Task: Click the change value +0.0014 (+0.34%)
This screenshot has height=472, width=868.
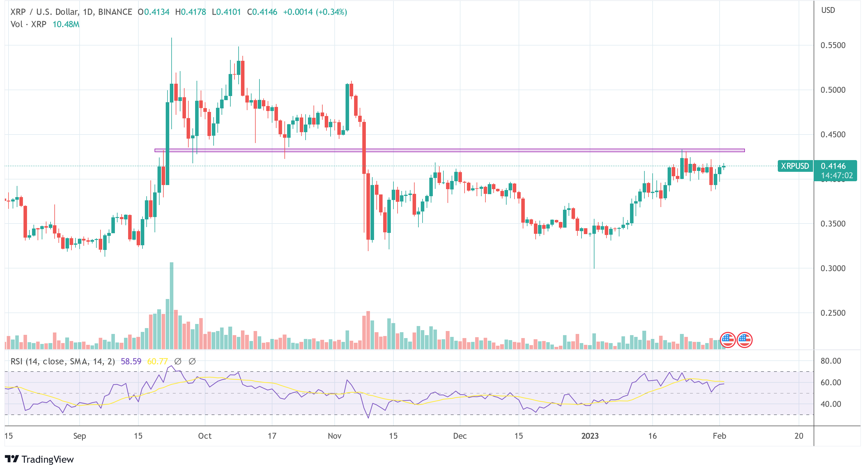Action: coord(315,12)
